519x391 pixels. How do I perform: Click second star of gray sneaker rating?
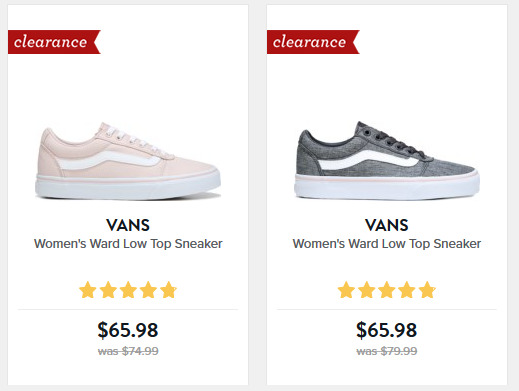click(367, 290)
